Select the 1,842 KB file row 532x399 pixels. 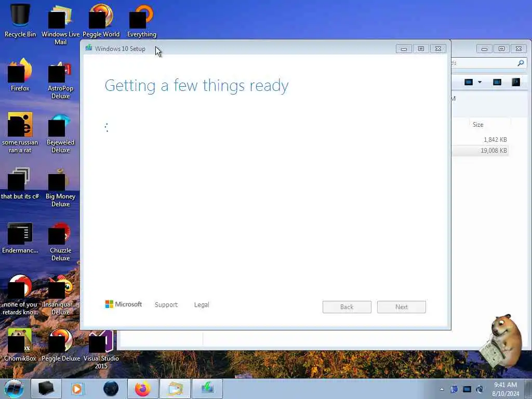(x=480, y=139)
